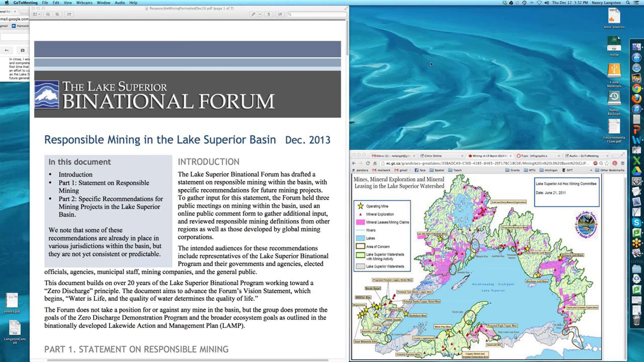The height and width of the screenshot is (362, 644).
Task: Click Spotlight search in menu bar
Action: click(x=628, y=3)
